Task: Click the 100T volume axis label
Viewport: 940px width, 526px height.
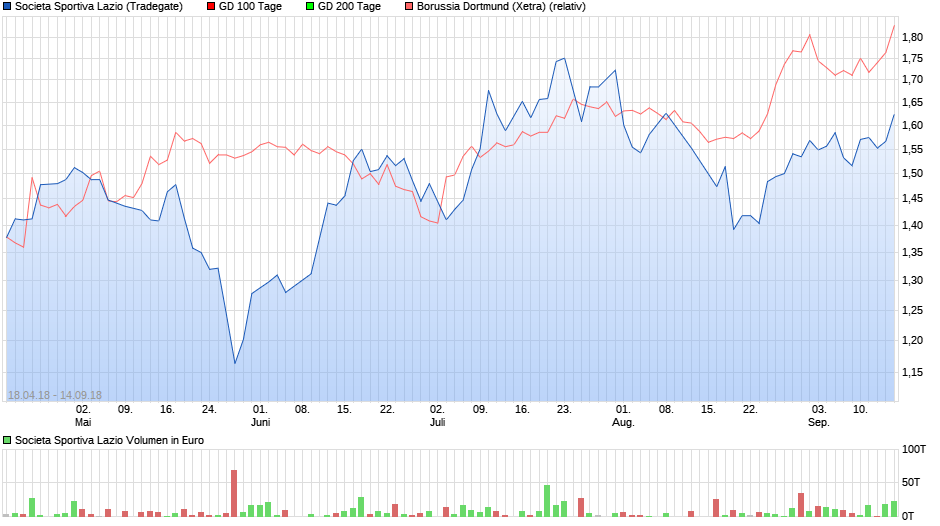Action: (x=914, y=449)
